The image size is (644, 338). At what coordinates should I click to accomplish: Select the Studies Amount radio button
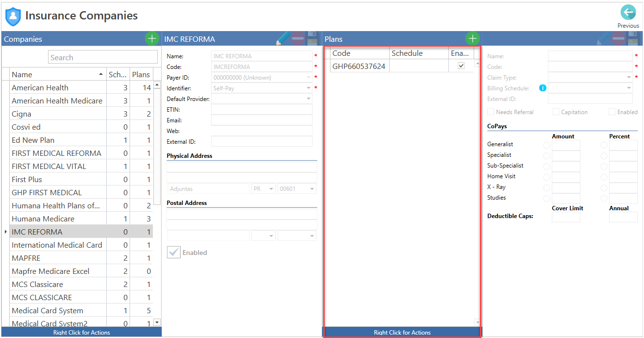pos(546,198)
